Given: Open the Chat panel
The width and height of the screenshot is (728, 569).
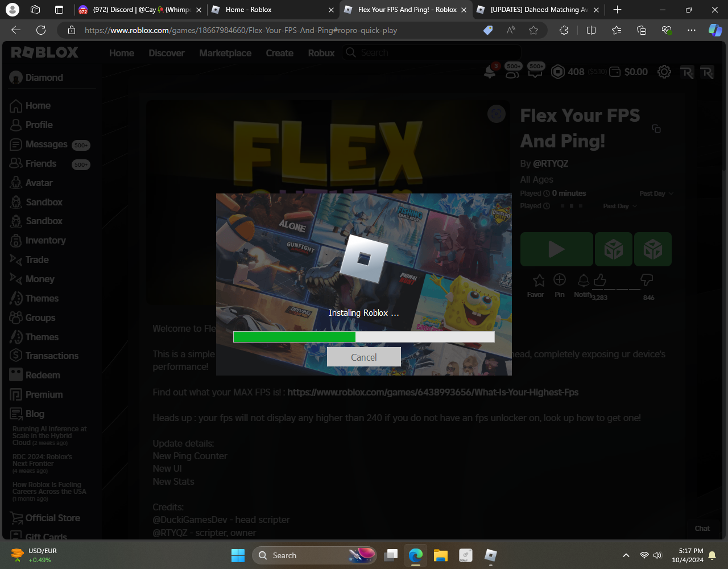Looking at the screenshot, I should [x=702, y=528].
